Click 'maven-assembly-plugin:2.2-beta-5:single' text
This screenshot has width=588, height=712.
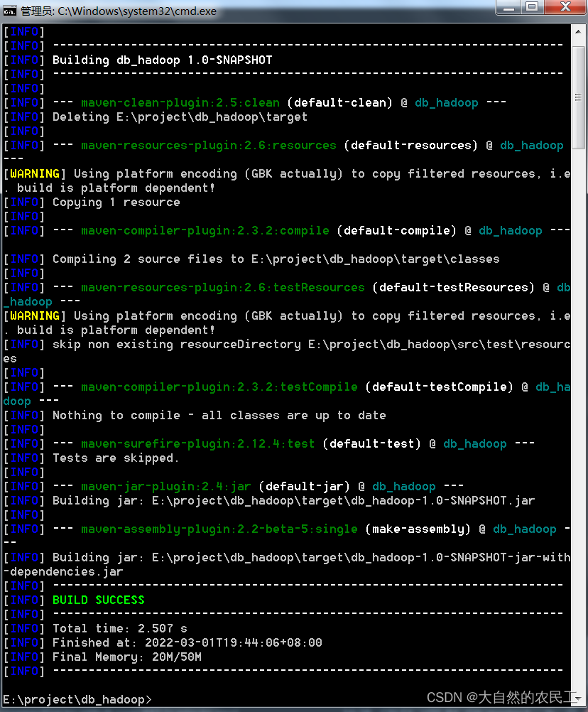219,529
